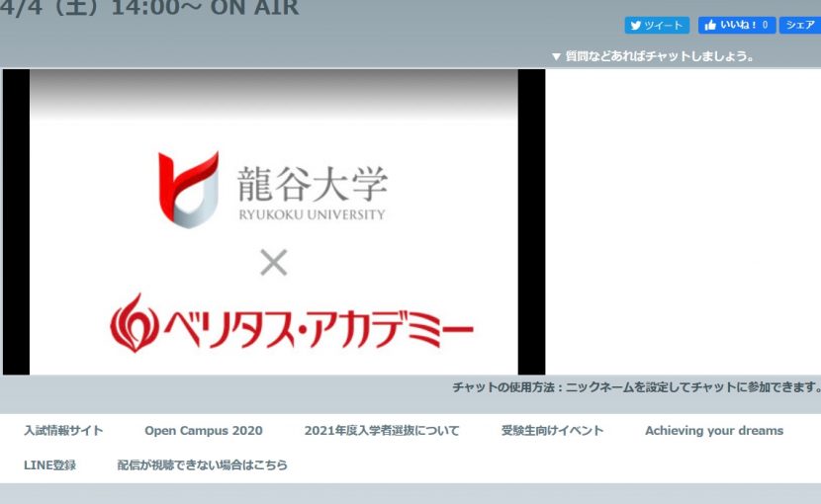Screen dimensions: 821x504
Task: Click the Facebook シェア share button
Action: (x=800, y=25)
